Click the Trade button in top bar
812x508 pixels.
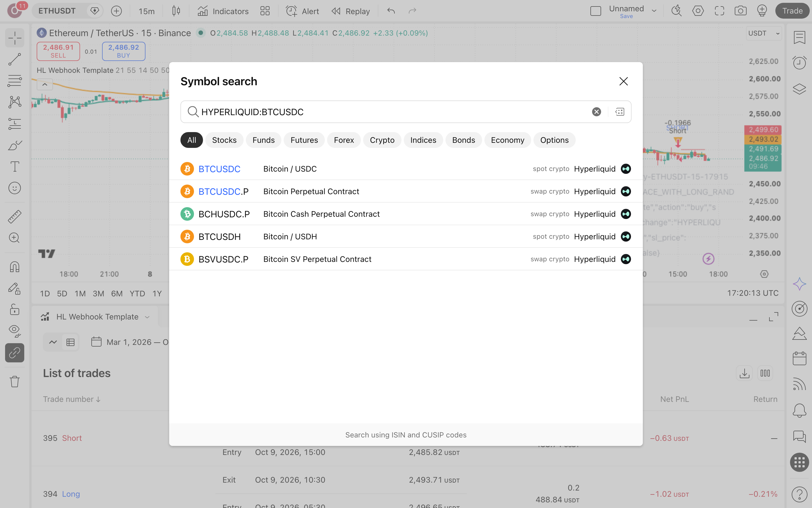click(792, 11)
